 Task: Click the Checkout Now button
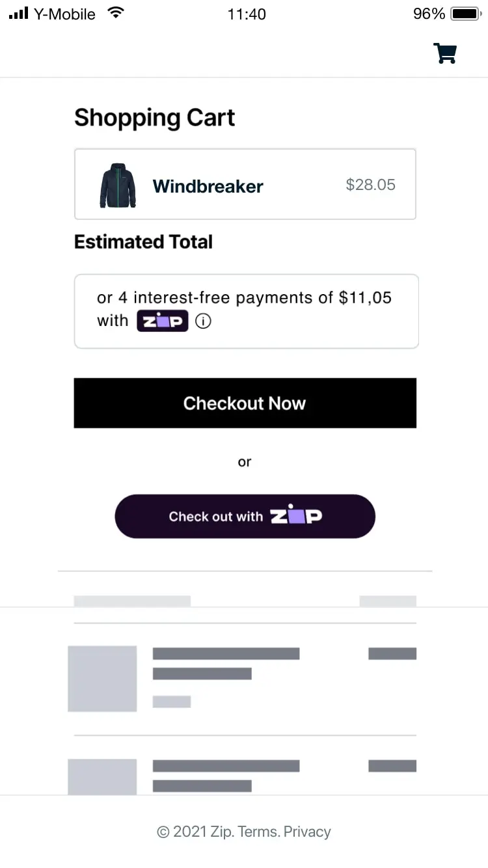tap(245, 403)
